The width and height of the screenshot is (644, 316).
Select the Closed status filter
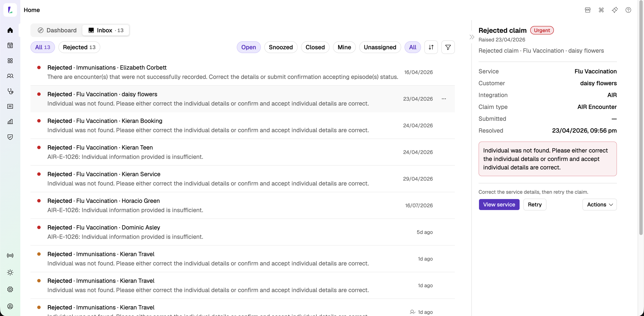(x=315, y=47)
